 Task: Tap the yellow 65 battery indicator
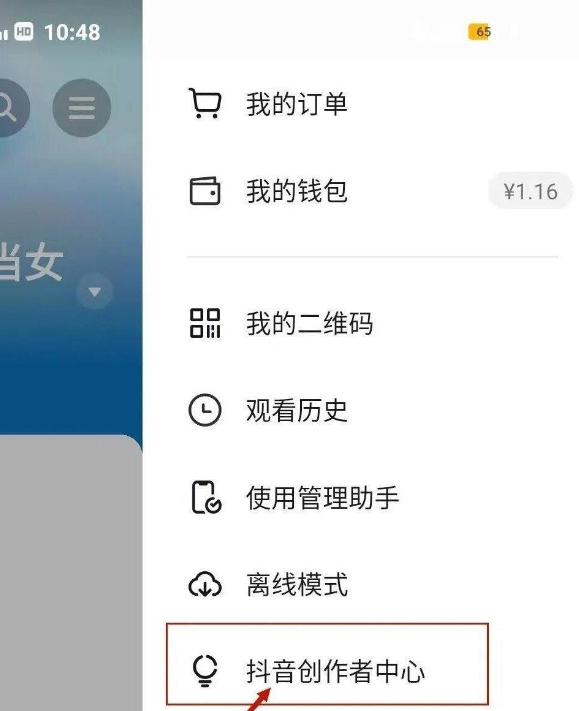(x=480, y=32)
